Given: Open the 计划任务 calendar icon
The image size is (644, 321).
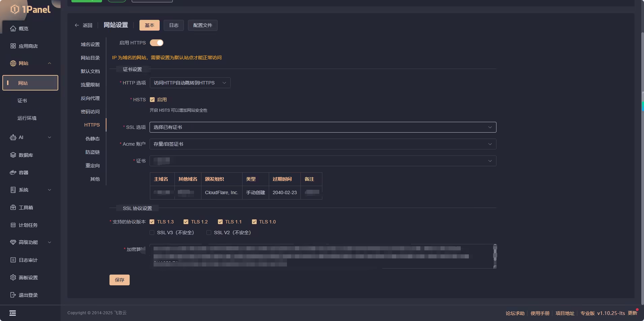Looking at the screenshot, I should click(13, 225).
